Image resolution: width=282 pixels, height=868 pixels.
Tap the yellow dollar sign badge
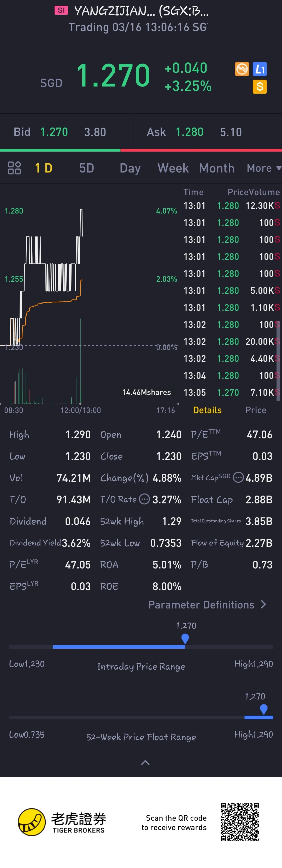point(260,87)
